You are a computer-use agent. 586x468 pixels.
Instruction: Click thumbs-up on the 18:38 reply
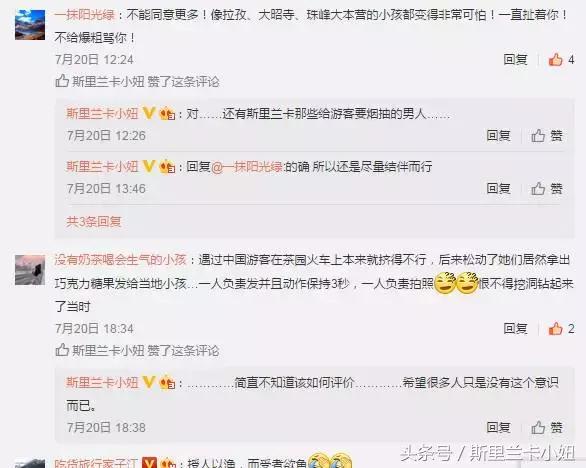[x=538, y=428]
